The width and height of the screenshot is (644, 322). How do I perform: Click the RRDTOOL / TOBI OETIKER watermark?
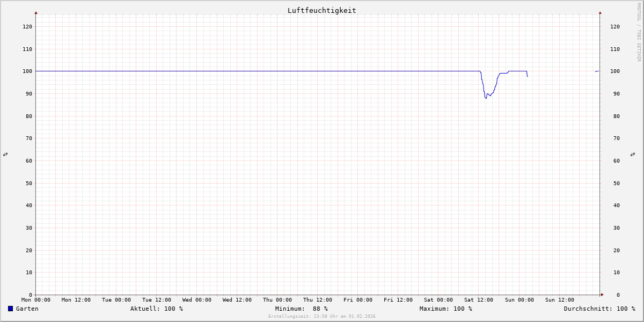[x=639, y=32]
